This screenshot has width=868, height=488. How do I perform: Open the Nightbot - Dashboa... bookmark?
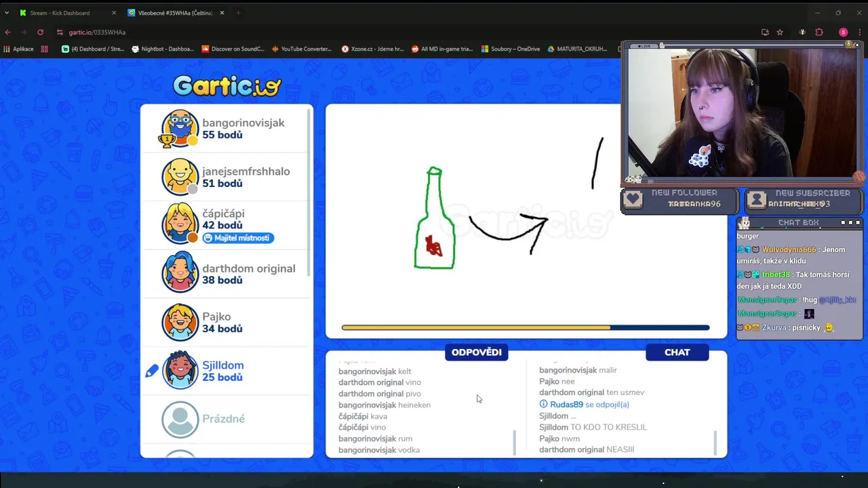point(163,49)
